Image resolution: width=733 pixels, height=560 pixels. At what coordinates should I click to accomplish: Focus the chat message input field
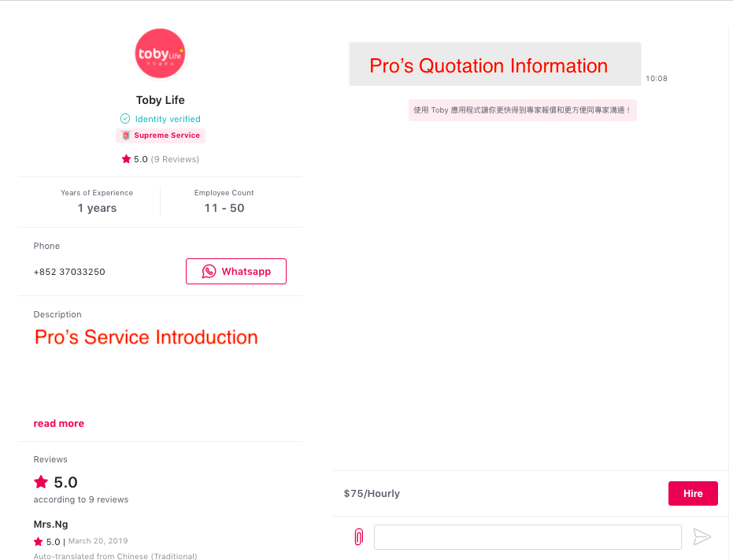(x=528, y=537)
